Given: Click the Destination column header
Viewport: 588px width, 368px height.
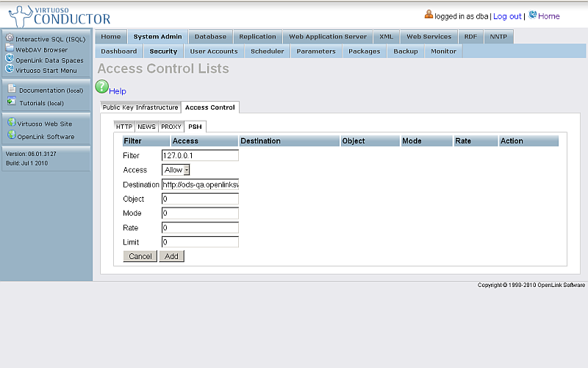Looking at the screenshot, I should tap(290, 141).
